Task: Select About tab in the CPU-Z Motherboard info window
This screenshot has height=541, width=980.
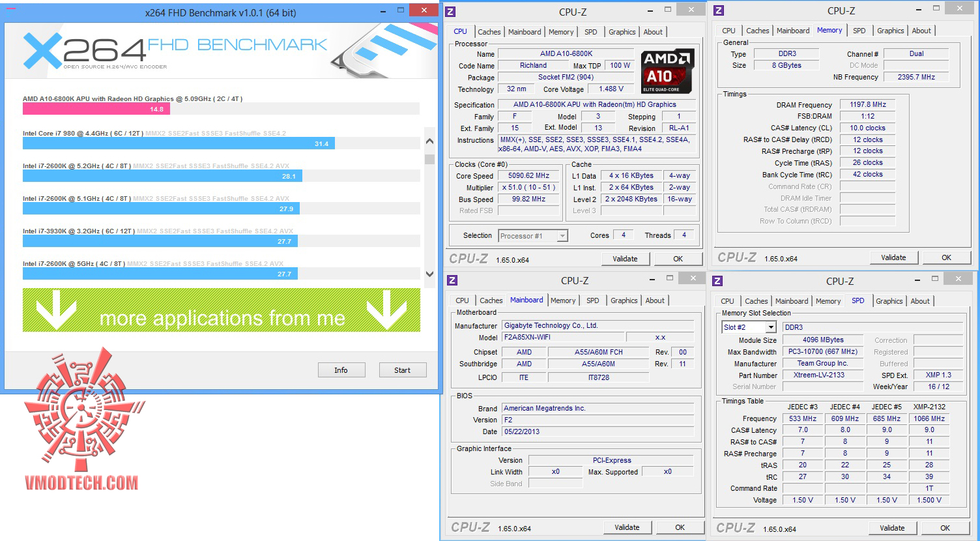Action: pyautogui.click(x=655, y=300)
